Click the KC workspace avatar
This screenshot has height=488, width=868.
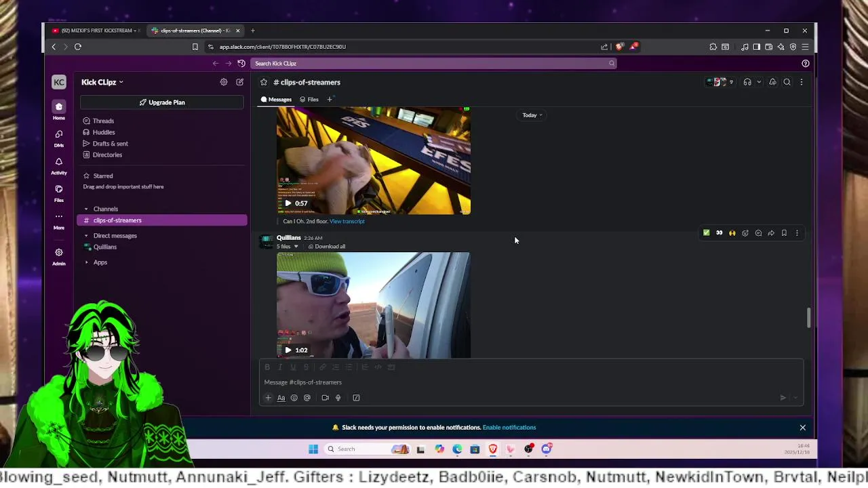click(59, 82)
